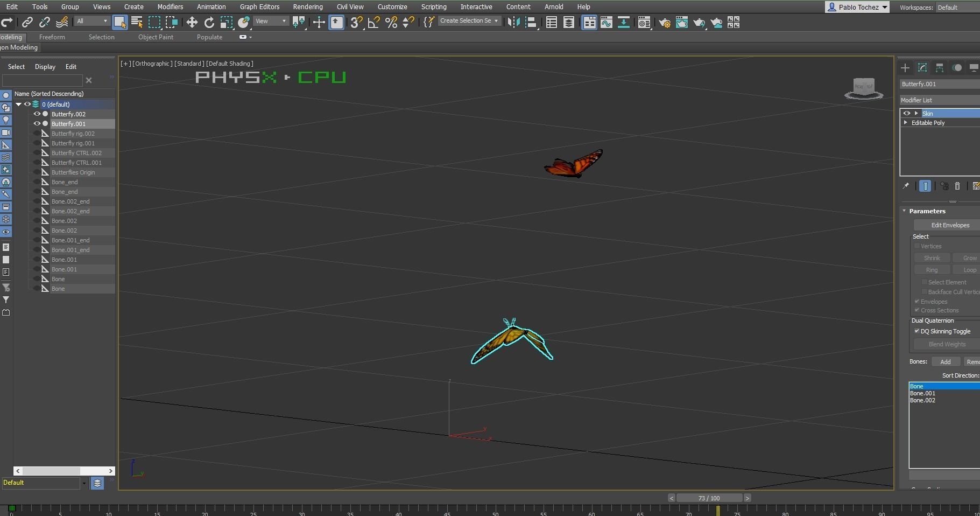Click the Add bones button

[946, 362]
